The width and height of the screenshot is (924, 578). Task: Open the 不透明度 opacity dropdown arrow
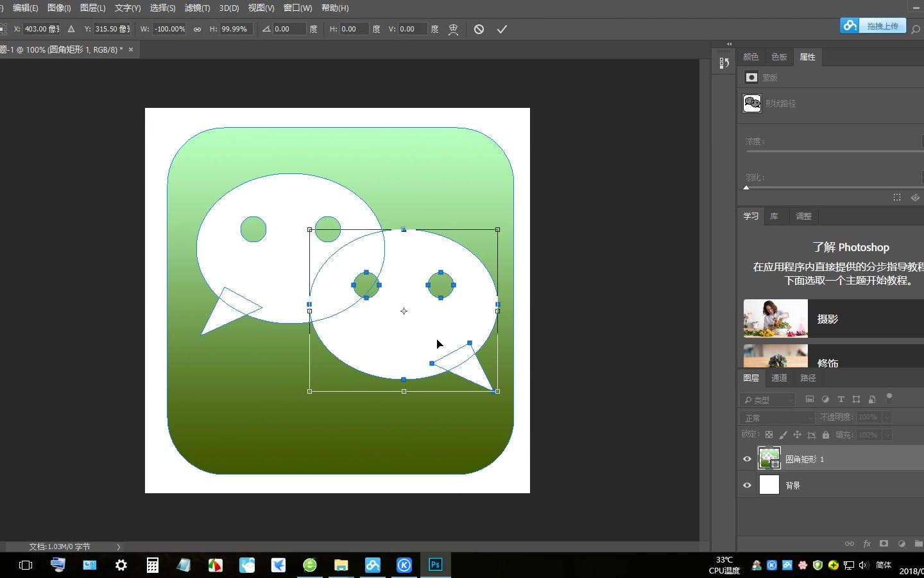pyautogui.click(x=887, y=417)
